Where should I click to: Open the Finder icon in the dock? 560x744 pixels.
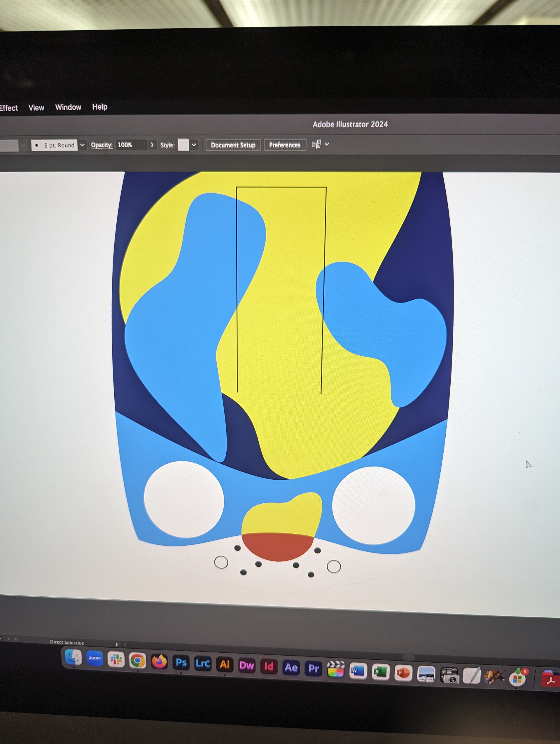click(73, 657)
